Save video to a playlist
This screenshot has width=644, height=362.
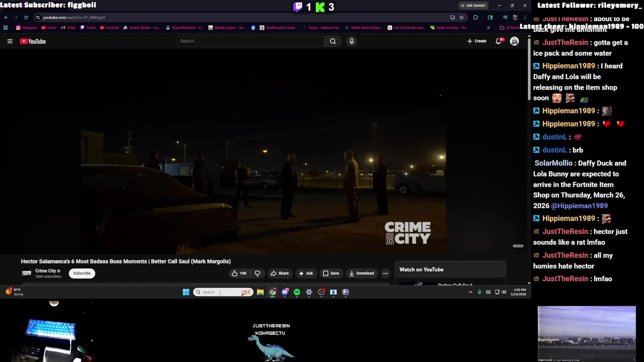click(x=331, y=274)
